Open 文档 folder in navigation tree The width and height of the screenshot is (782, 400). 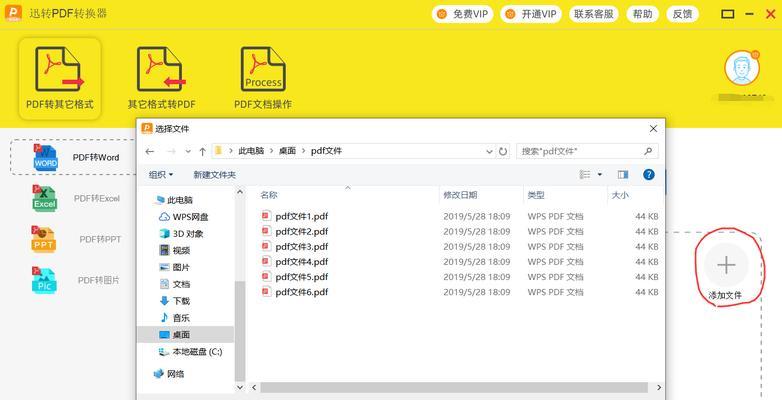[x=175, y=284]
